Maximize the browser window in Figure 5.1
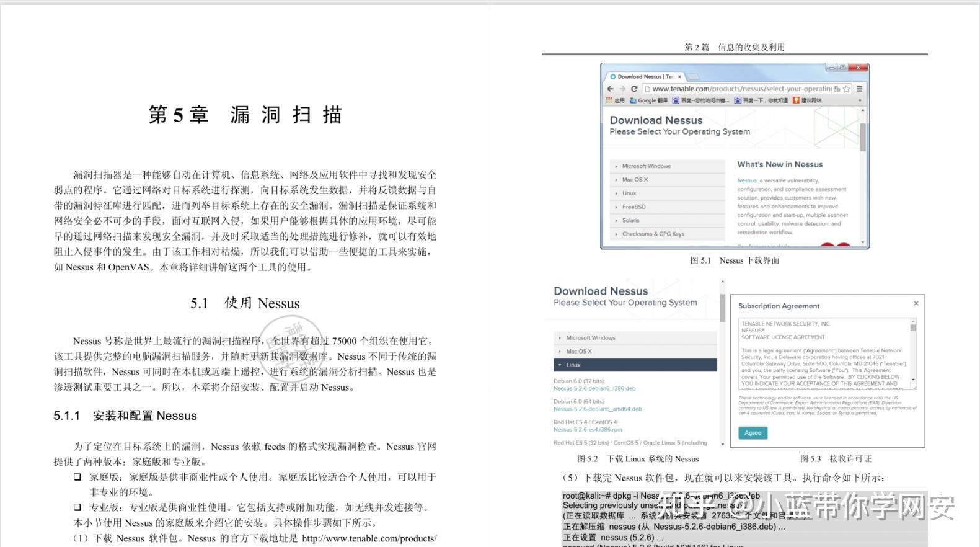 click(842, 67)
